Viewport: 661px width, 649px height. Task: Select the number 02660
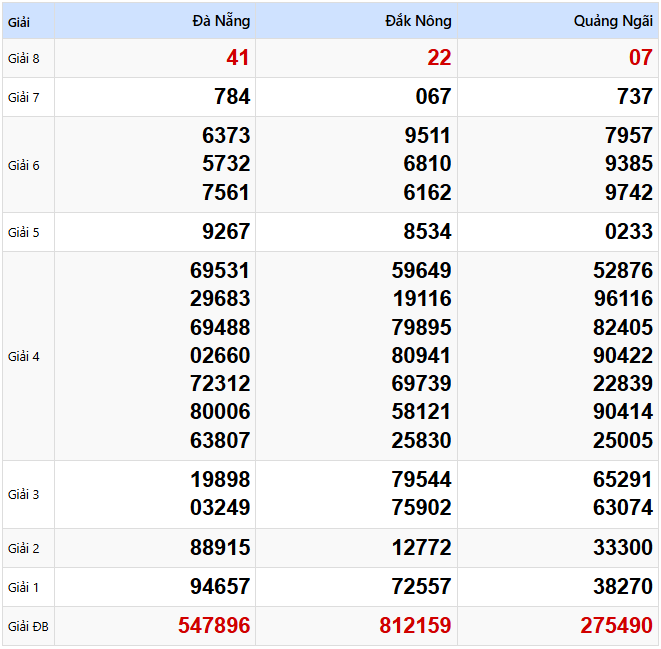click(x=220, y=356)
